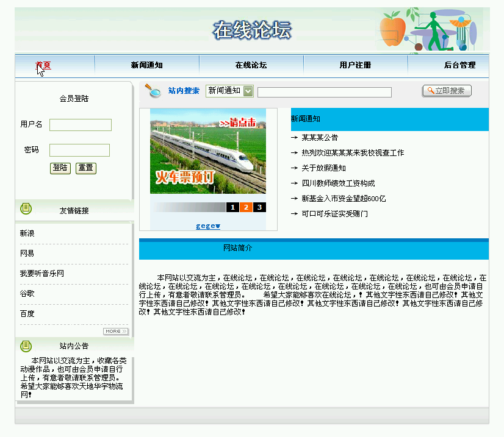This screenshot has width=504, height=437.
Task: Click the 会员登陆 heading
Action: (x=74, y=99)
